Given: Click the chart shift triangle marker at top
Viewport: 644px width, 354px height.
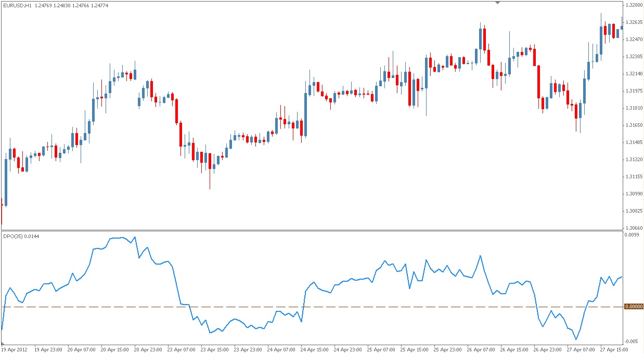Looking at the screenshot, I should [497, 3].
